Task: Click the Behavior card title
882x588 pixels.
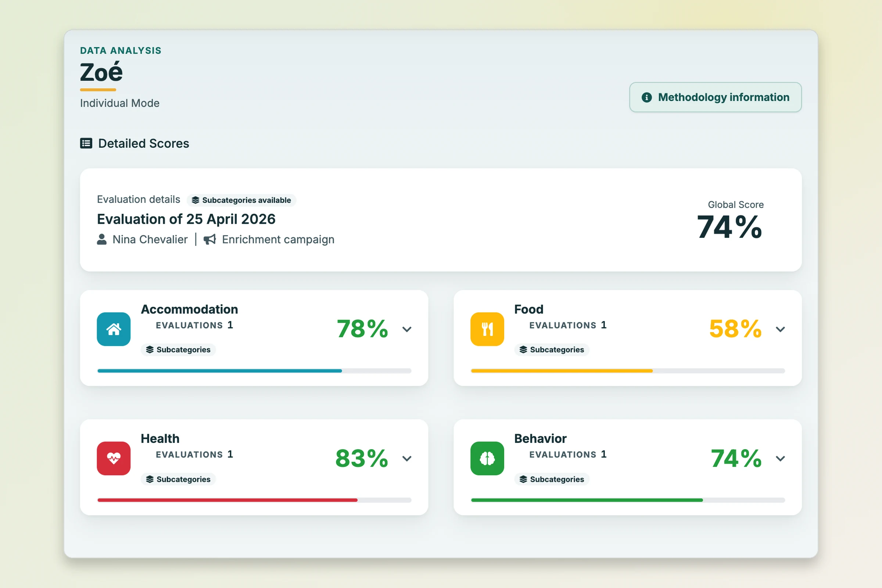Action: pos(540,439)
